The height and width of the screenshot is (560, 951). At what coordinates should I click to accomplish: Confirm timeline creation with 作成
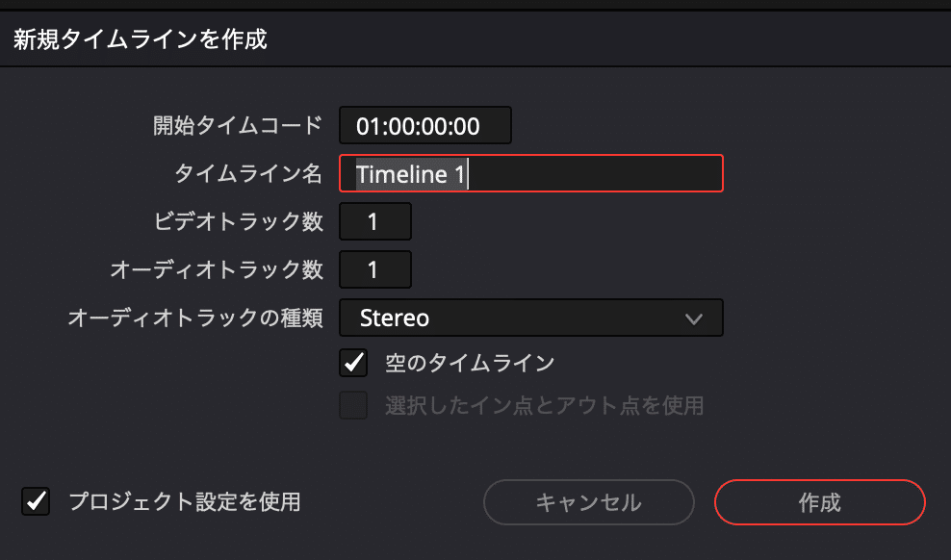(819, 501)
